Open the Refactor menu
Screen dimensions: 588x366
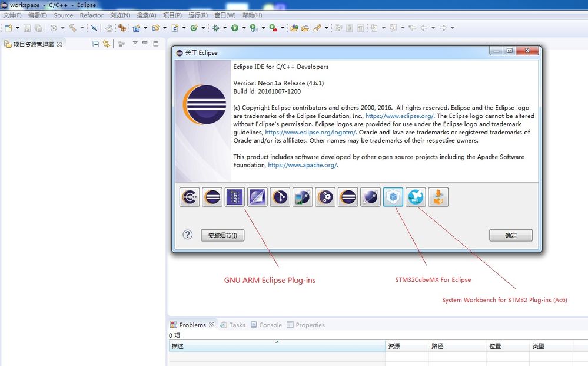[91, 15]
